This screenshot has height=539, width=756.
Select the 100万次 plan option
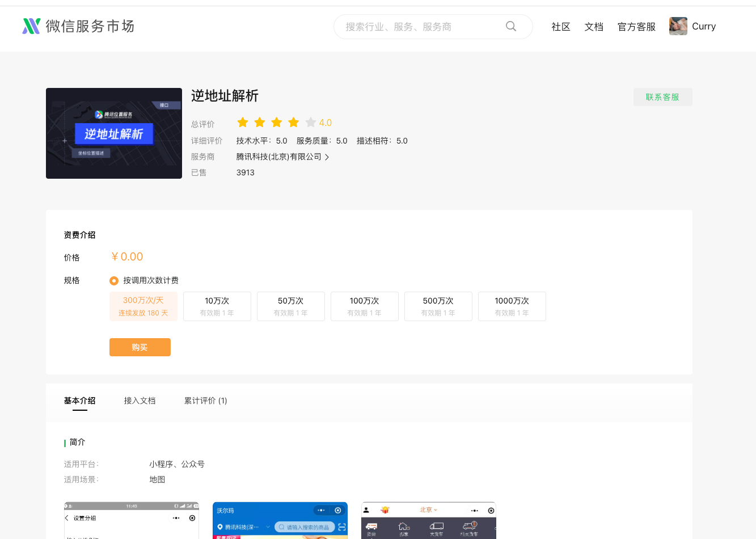[x=365, y=306]
